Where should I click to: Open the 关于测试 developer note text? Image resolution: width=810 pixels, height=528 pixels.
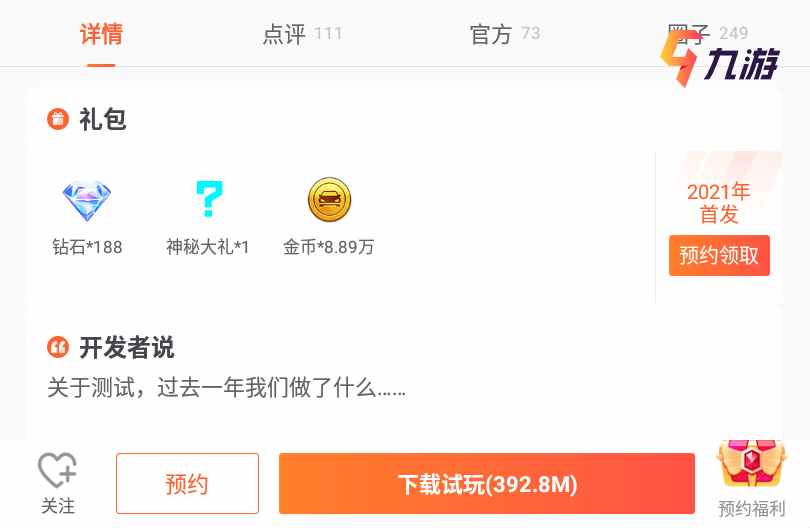point(226,387)
